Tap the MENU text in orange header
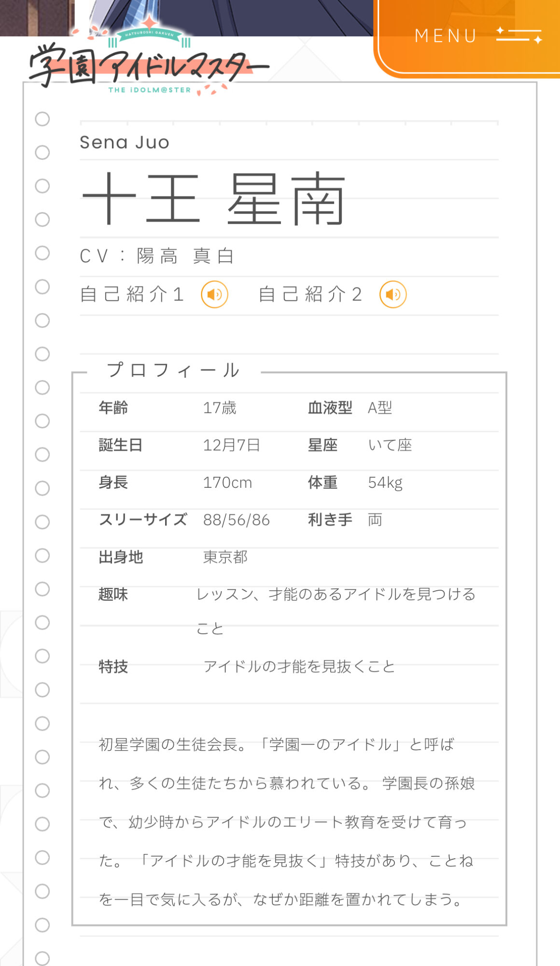This screenshot has width=560, height=966. (x=446, y=36)
